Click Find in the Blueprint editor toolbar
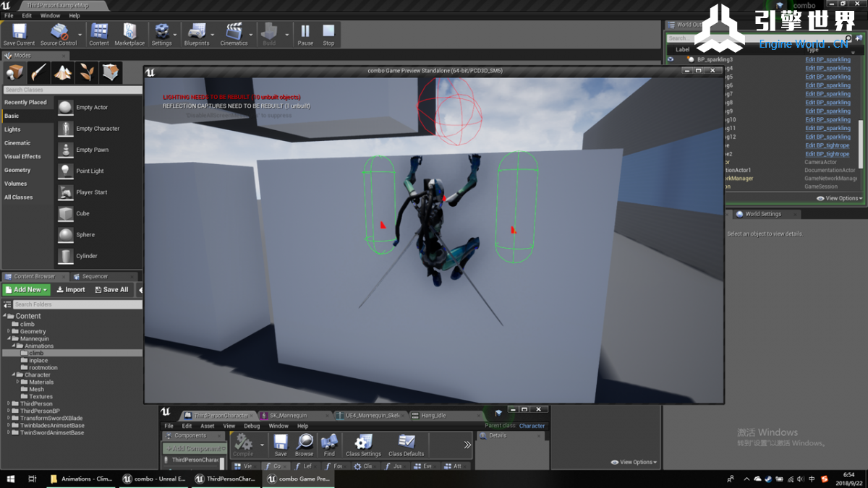The image size is (868, 488). [x=329, y=445]
